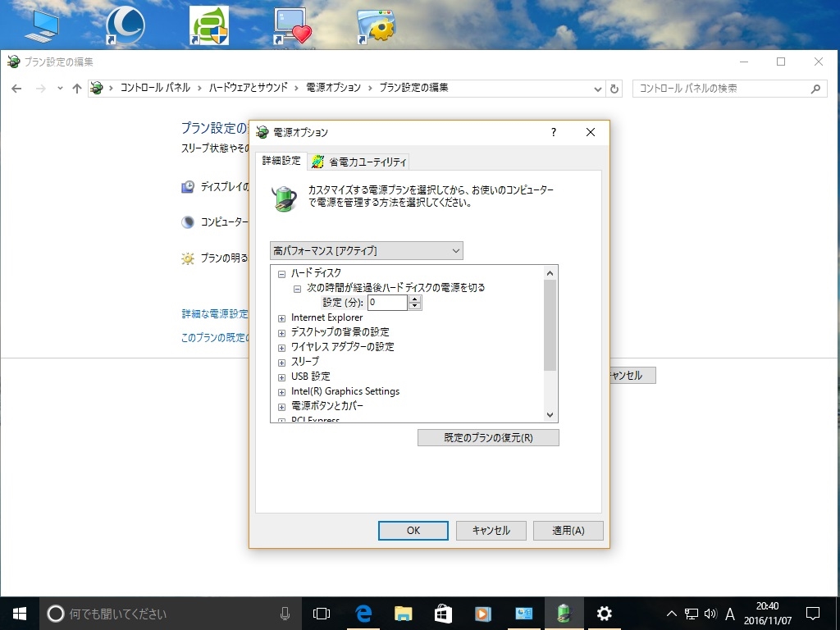Collapse 次の時間が経過後ハード ディスクの電源を切る node
840x630 pixels.
click(x=297, y=289)
